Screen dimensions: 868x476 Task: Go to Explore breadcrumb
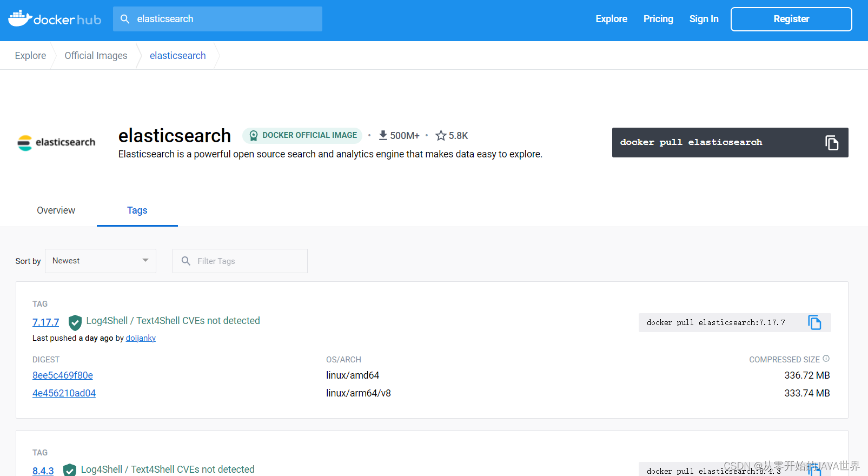point(30,56)
